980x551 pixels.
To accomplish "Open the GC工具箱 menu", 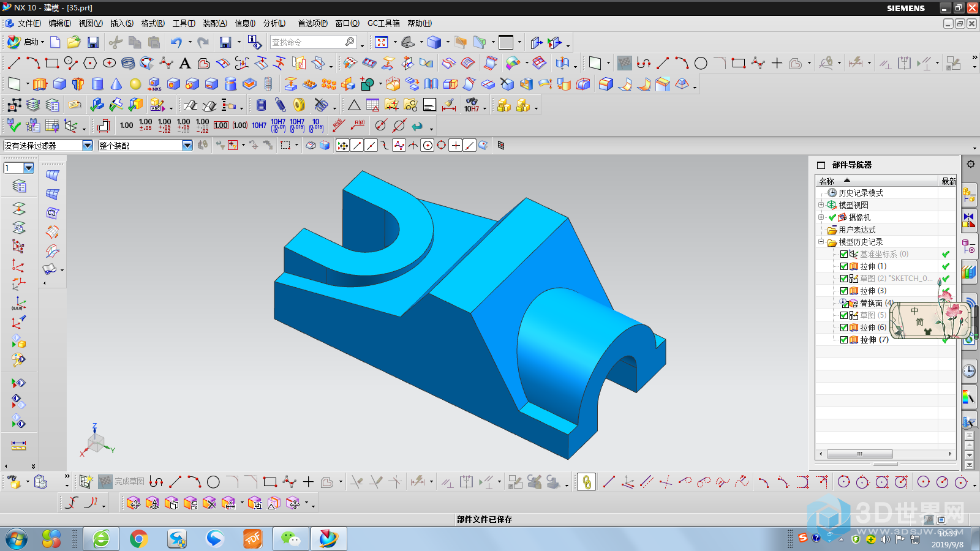I will [383, 23].
